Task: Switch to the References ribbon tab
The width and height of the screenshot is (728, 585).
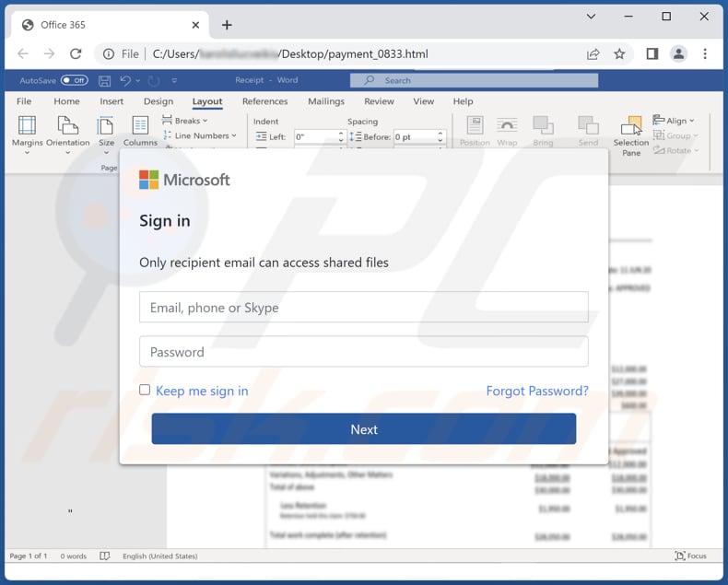Action: click(265, 101)
